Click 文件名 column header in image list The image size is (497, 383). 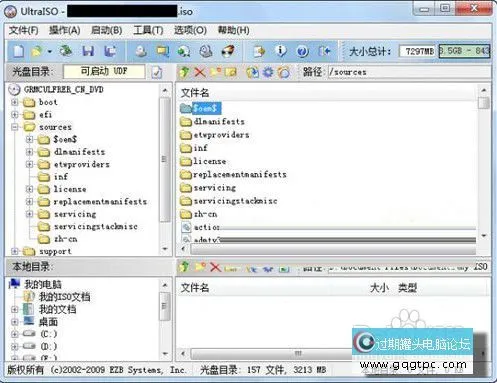[195, 93]
